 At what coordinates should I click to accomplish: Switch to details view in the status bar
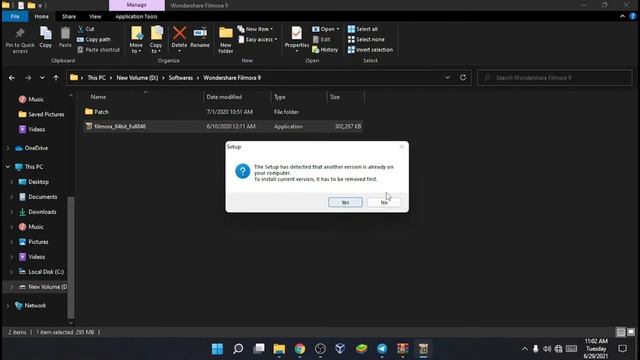coord(621,332)
